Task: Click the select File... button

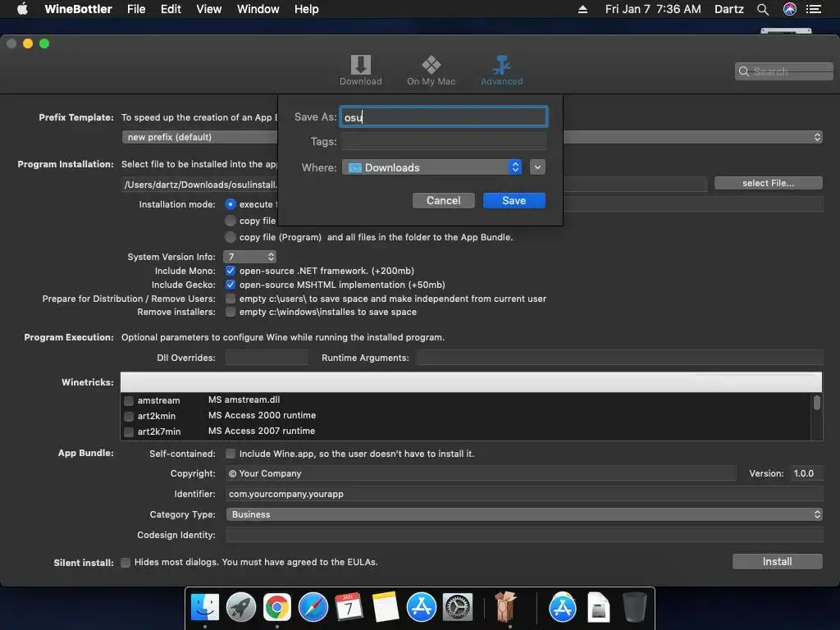Action: pos(768,183)
